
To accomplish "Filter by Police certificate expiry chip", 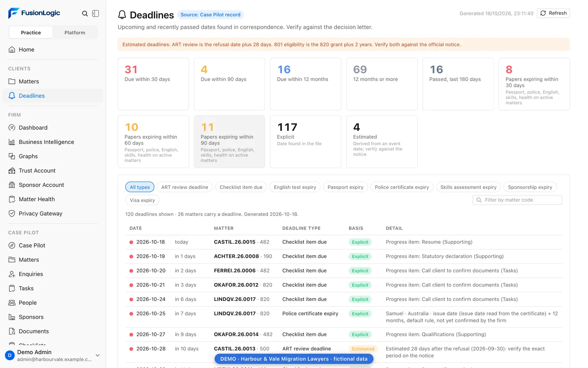I will coord(402,187).
